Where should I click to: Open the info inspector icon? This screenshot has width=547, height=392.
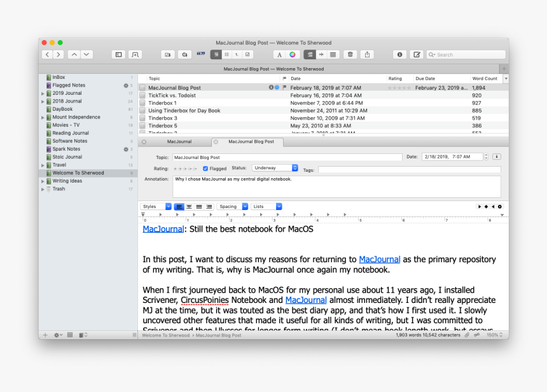399,55
